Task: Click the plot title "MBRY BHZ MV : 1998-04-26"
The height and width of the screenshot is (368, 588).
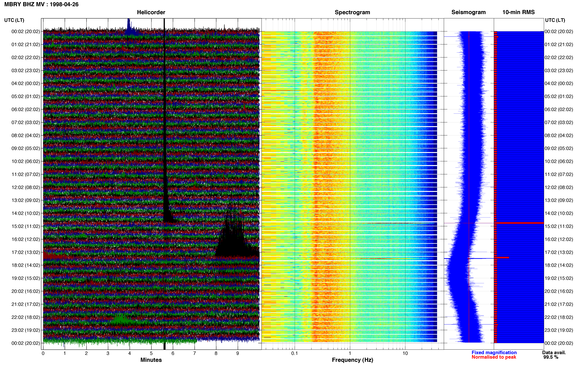Action: click(41, 4)
